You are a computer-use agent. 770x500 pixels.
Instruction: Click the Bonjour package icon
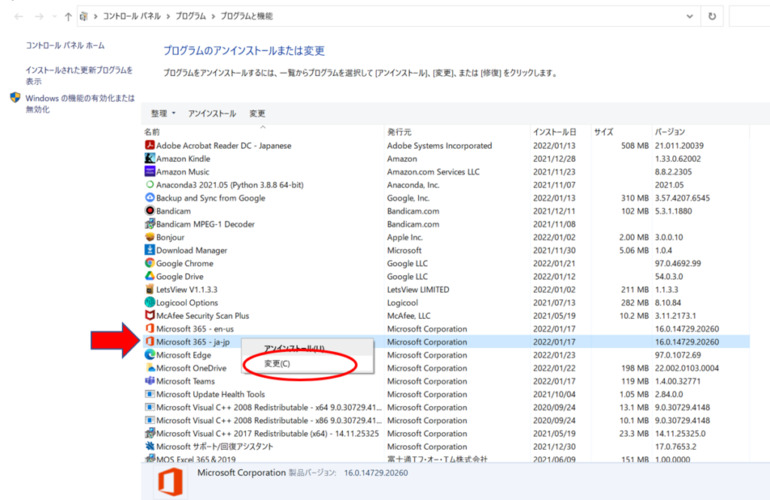pos(150,237)
